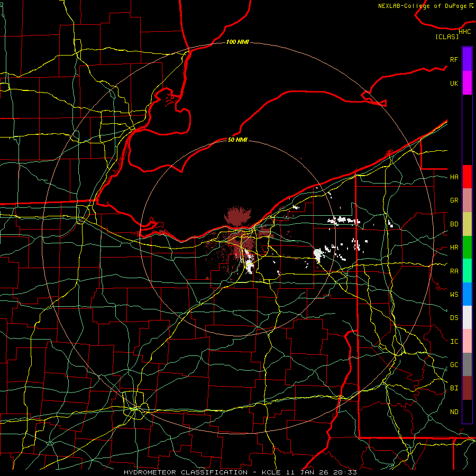476x476 pixels.
Task: Select the pink GR legend swatch
Action: 467,200
